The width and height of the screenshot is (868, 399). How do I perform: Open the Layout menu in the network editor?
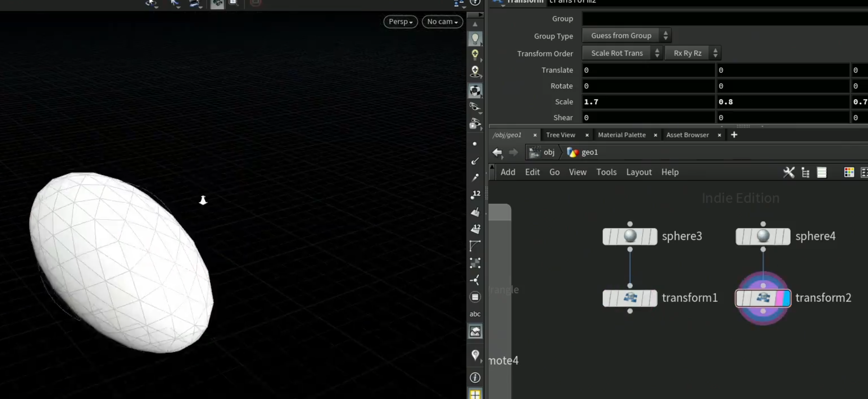tap(639, 172)
